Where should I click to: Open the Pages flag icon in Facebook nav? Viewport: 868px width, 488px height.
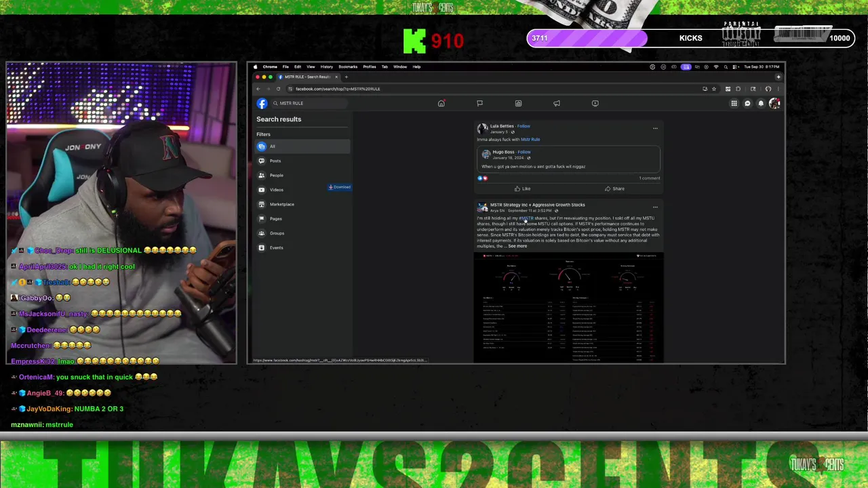click(x=479, y=103)
